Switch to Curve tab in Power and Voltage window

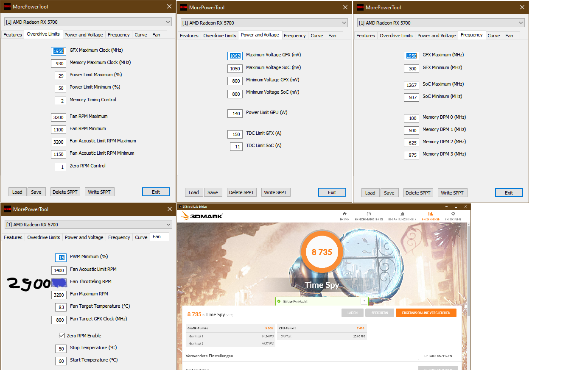pos(317,36)
